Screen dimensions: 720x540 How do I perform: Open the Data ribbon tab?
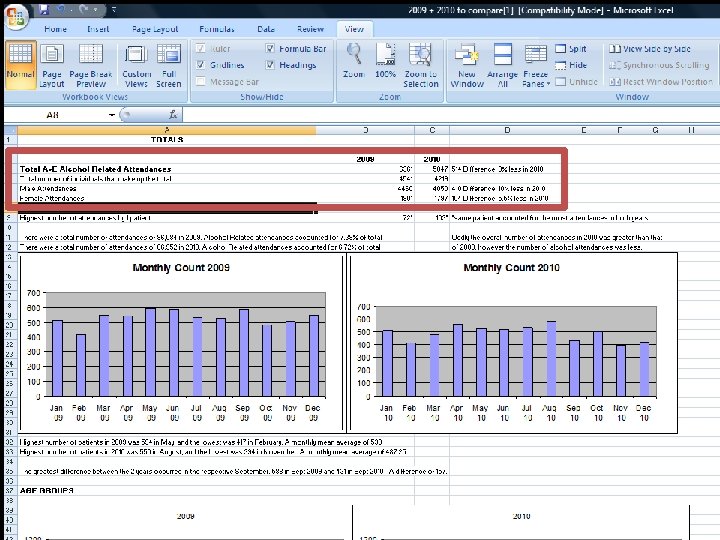[266, 29]
